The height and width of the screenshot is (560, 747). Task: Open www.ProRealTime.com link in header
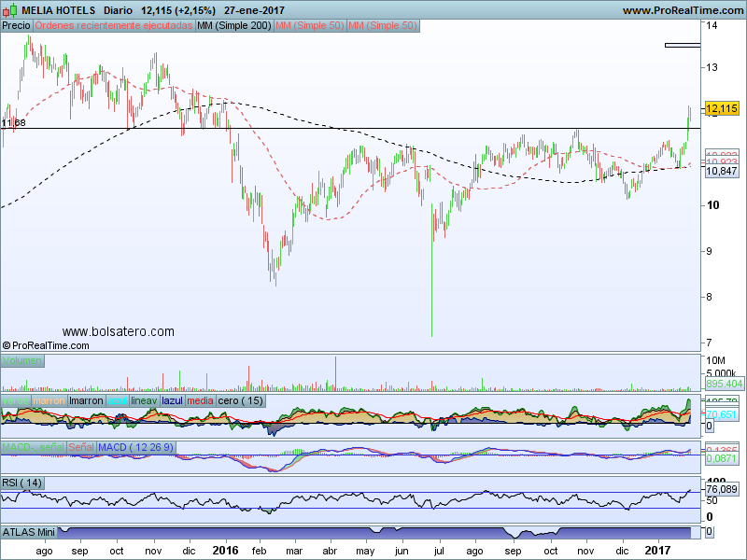tap(681, 9)
